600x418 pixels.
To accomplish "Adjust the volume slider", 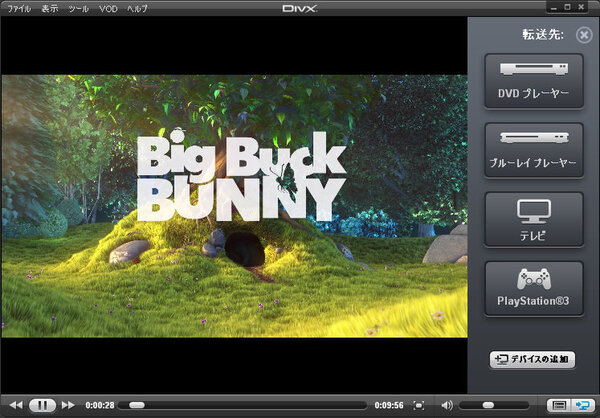I will click(x=494, y=405).
